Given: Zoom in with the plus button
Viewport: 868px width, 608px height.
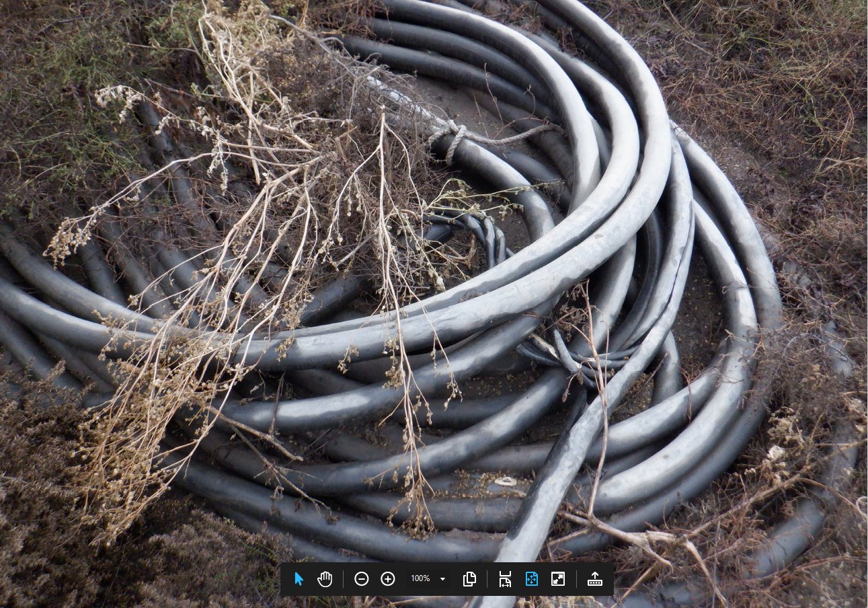Looking at the screenshot, I should [x=388, y=579].
